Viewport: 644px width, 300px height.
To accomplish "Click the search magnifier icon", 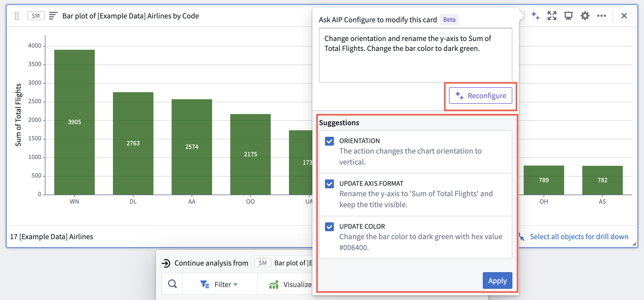I will (172, 284).
